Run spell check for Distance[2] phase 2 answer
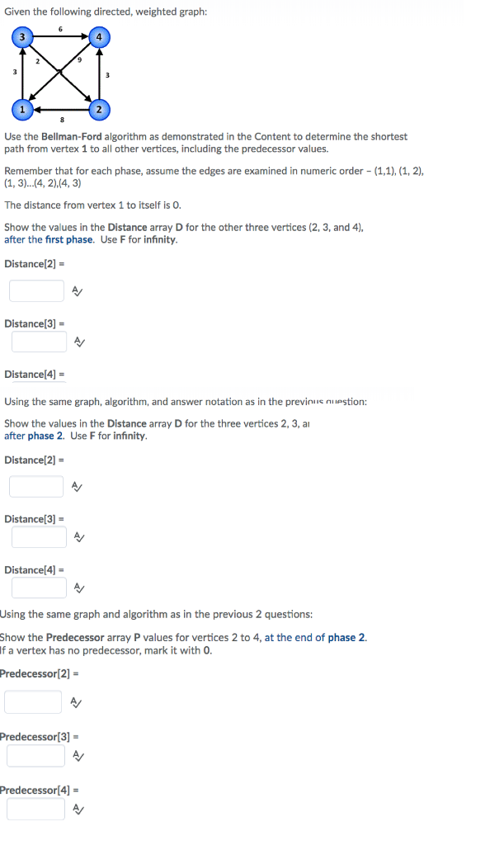The width and height of the screenshot is (504, 845). (x=75, y=486)
